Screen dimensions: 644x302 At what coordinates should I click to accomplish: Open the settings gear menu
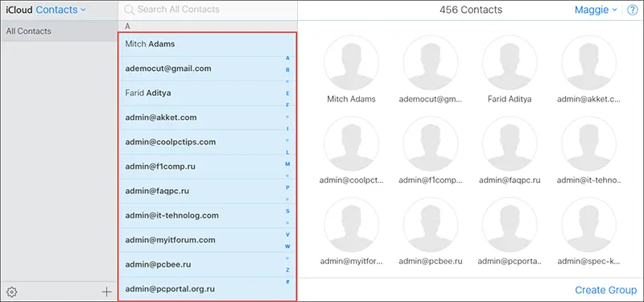coord(12,292)
